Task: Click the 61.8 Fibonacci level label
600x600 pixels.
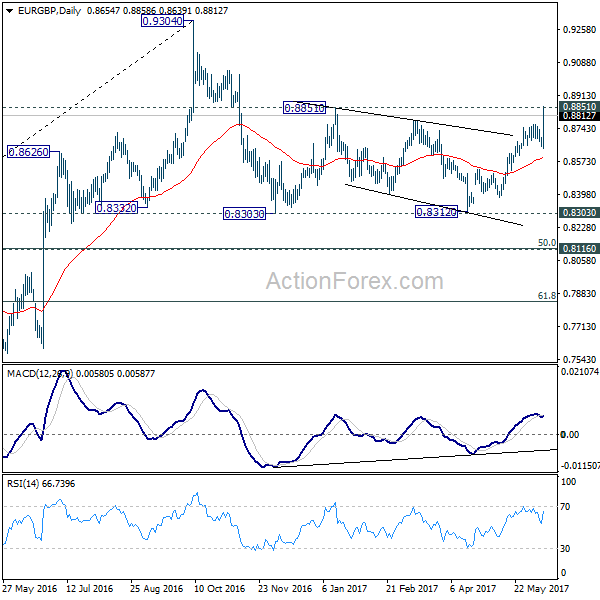Action: tap(547, 295)
